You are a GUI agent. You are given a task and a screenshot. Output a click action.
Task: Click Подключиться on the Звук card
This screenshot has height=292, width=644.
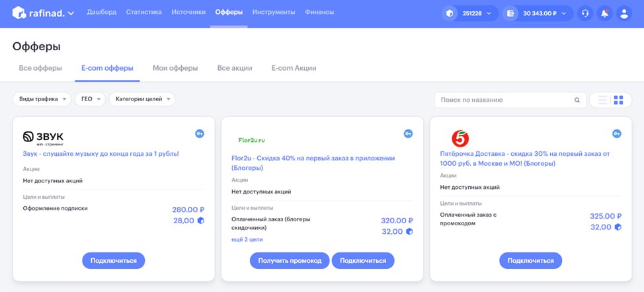pyautogui.click(x=113, y=261)
